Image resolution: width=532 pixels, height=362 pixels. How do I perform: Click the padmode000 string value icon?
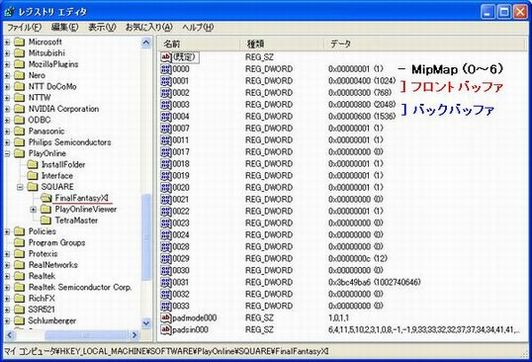click(166, 318)
